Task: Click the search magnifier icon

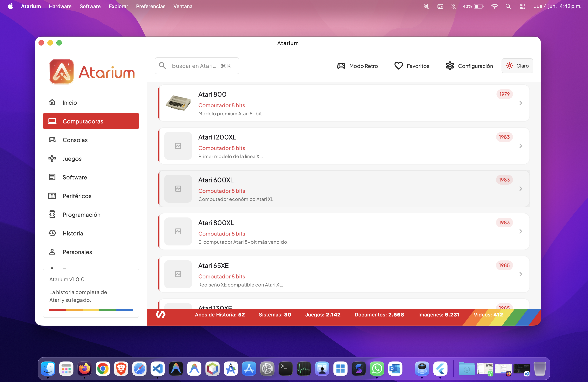Action: click(162, 66)
